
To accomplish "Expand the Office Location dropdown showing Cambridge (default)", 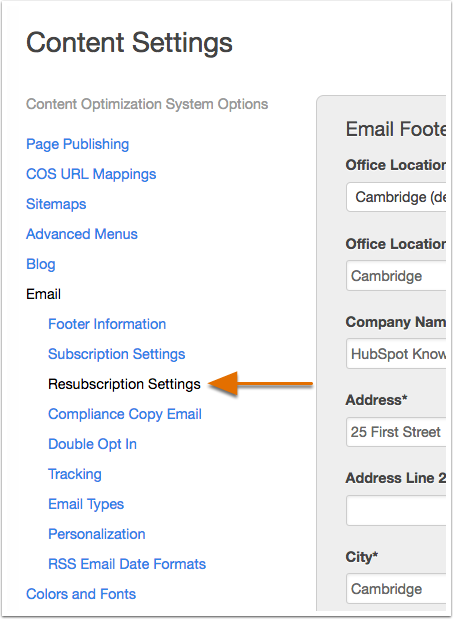I will click(396, 197).
